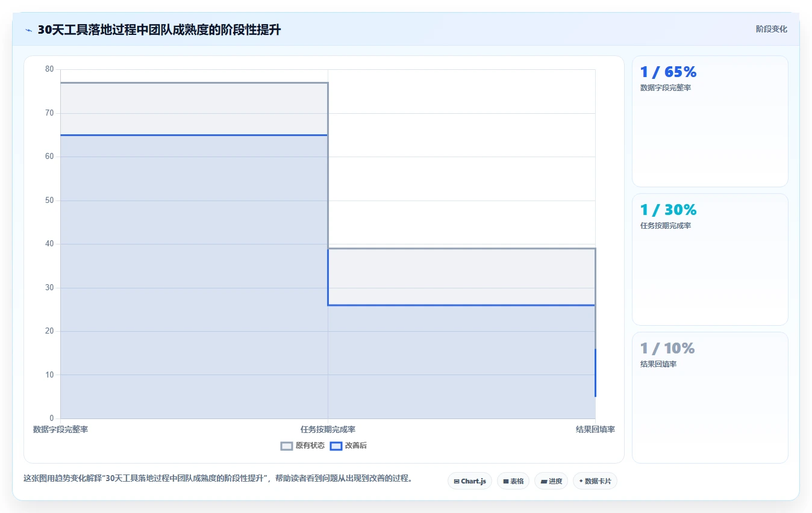The width and height of the screenshot is (812, 513).
Task: Click the blue 改善后 legend swatch
Action: coord(336,446)
